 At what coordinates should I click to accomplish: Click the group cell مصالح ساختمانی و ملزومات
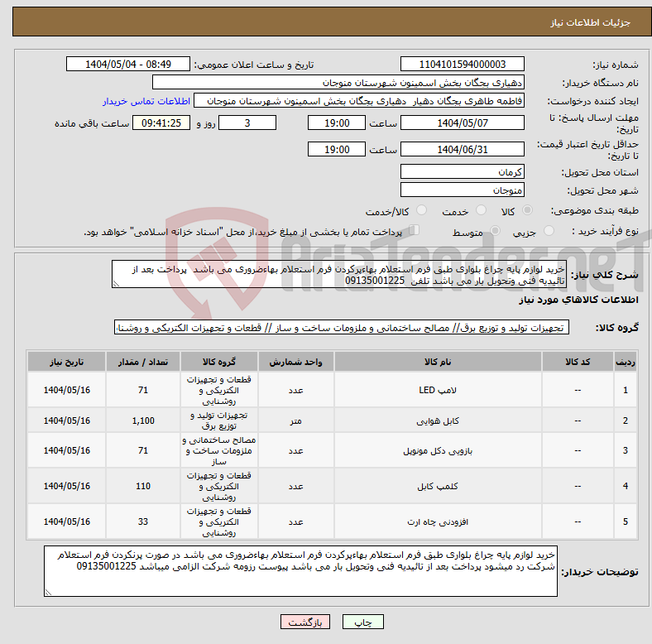click(219, 450)
